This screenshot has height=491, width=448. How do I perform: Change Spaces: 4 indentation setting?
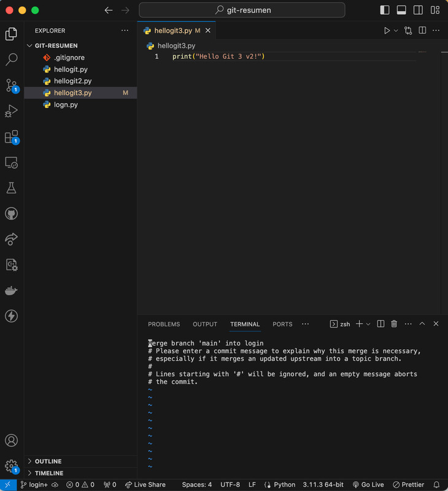pyautogui.click(x=197, y=485)
